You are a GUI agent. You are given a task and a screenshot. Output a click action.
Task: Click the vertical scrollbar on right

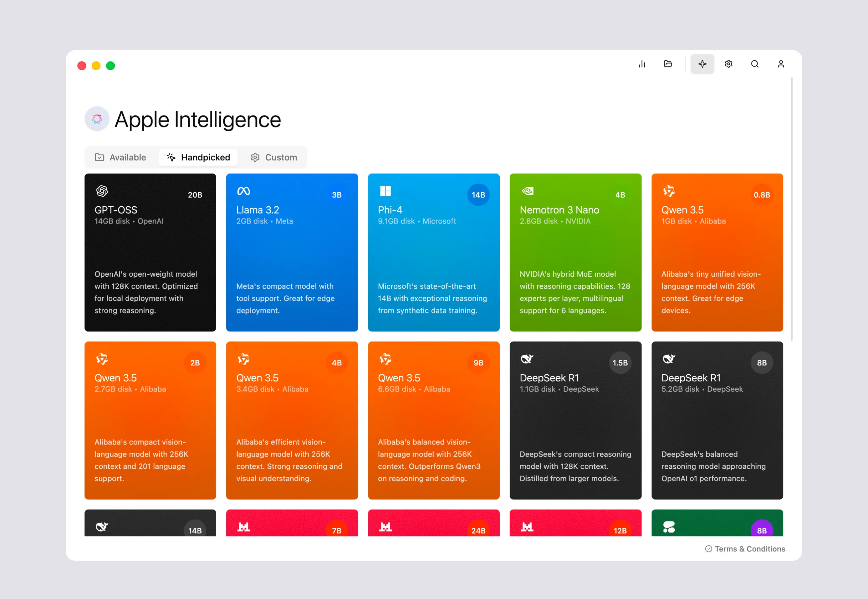point(791,209)
